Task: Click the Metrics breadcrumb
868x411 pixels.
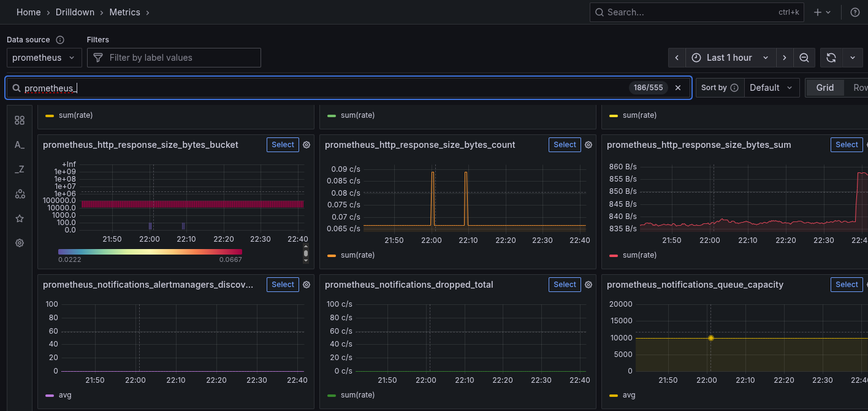Action: (x=124, y=12)
